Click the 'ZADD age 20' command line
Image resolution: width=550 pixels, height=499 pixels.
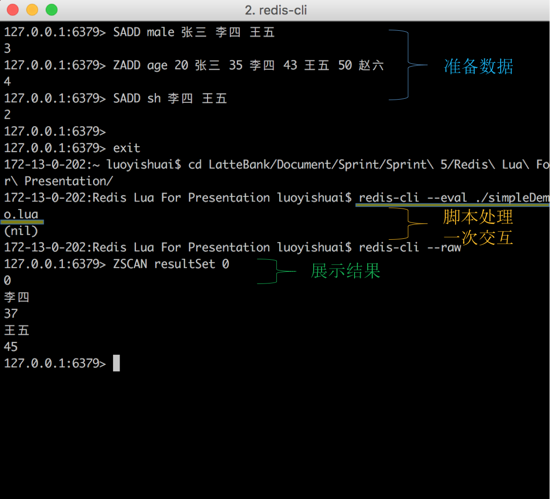(194, 65)
